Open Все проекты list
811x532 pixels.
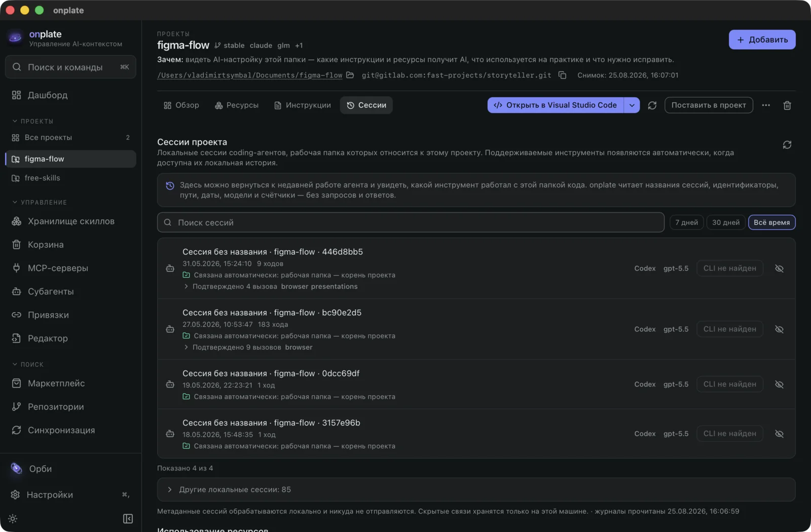(x=70, y=138)
